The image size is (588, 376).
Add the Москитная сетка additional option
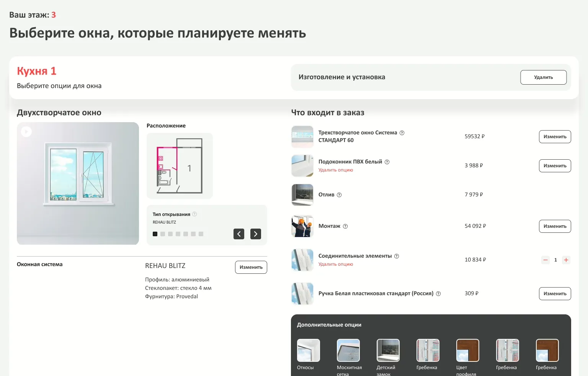click(x=348, y=350)
